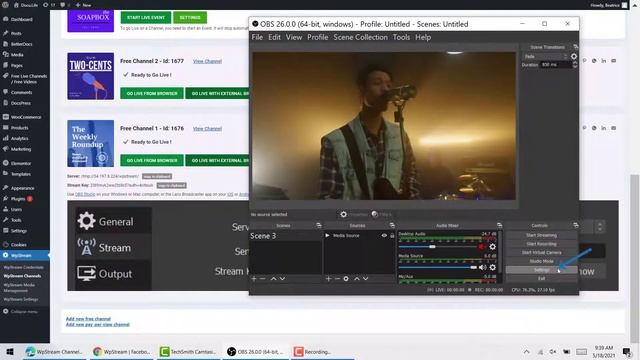Select 'Scene 3' in Scenes list
The height and width of the screenshot is (360, 640).
tap(285, 236)
